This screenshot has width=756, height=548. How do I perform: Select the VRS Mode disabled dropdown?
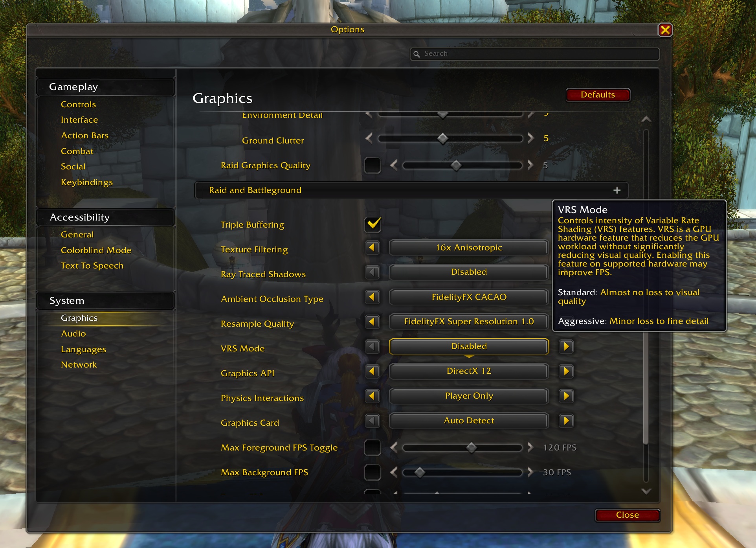[468, 346]
